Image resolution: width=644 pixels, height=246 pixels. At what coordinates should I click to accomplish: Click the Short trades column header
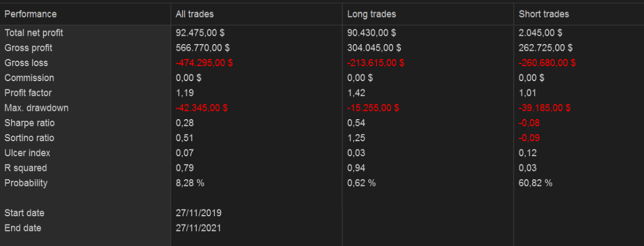coord(544,14)
